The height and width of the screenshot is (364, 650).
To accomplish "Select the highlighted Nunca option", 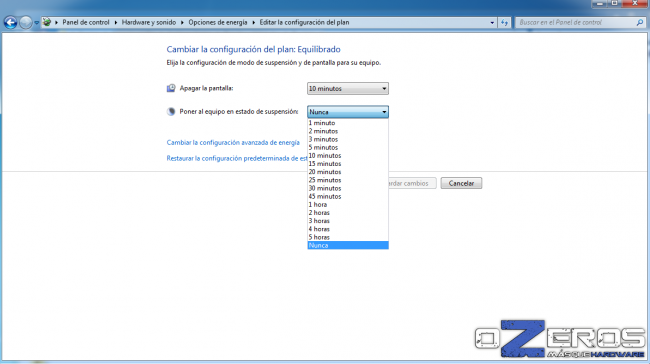I will click(347, 245).
